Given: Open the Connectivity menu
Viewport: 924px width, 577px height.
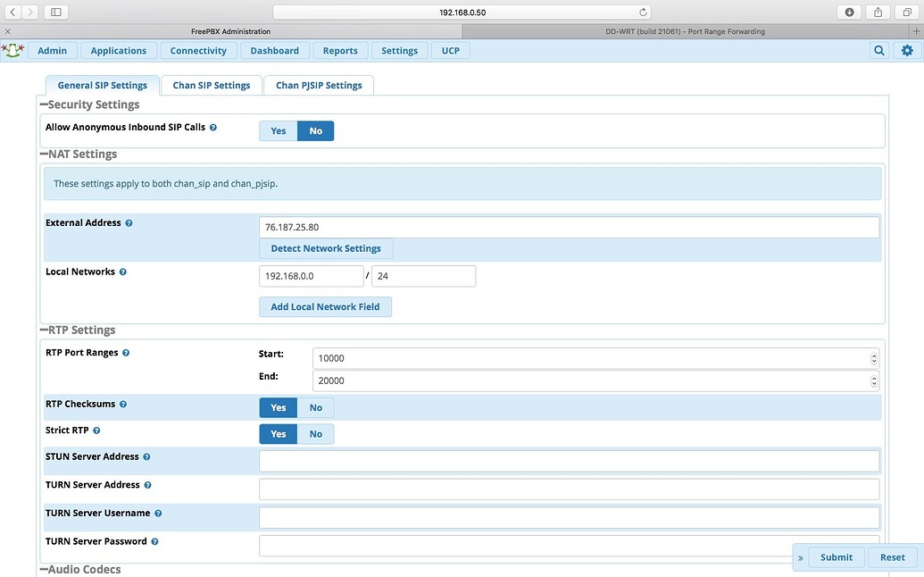Looking at the screenshot, I should point(198,51).
